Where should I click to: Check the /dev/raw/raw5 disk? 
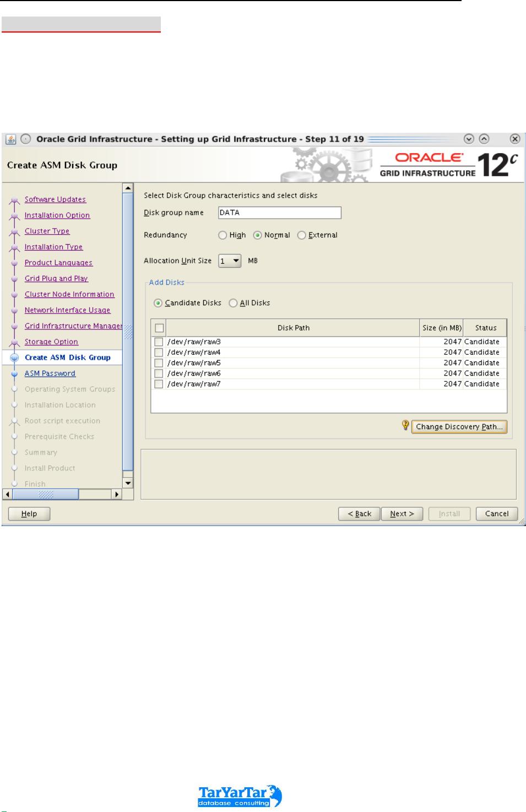[159, 363]
